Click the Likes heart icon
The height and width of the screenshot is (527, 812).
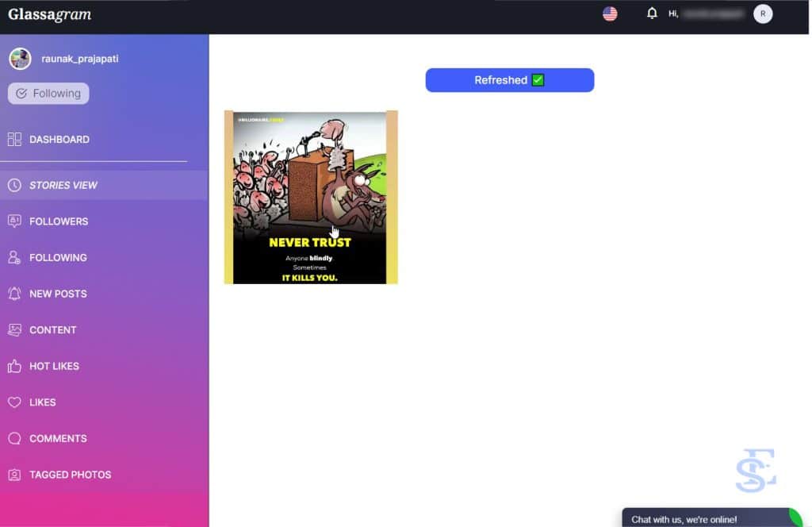14,402
